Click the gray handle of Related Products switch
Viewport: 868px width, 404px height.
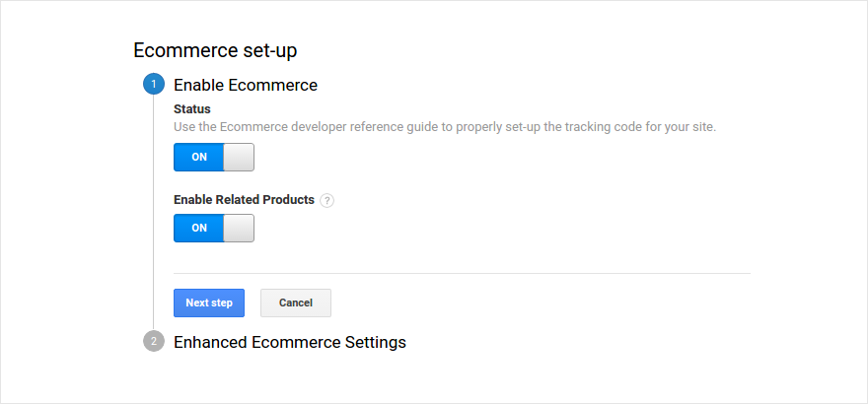pyautogui.click(x=239, y=228)
